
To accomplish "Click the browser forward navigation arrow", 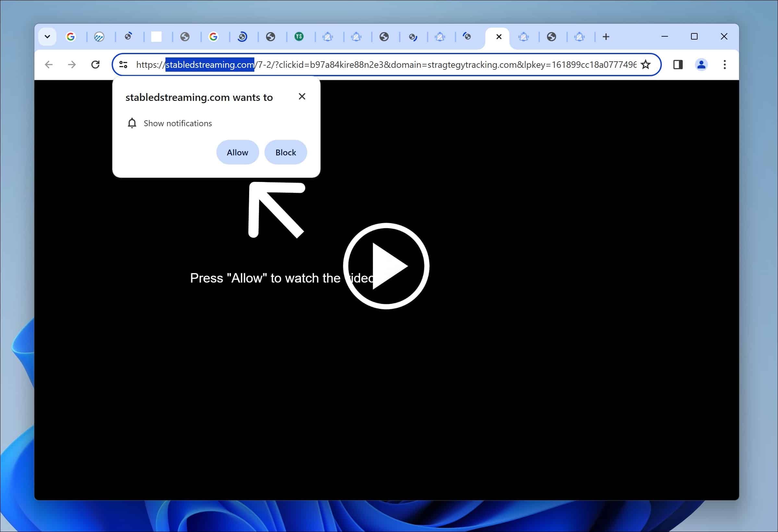I will (71, 65).
